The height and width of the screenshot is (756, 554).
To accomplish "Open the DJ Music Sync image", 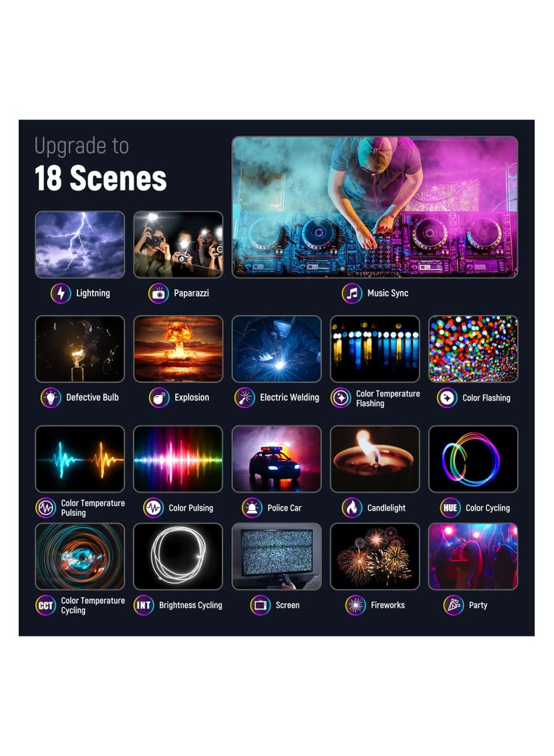I will 375,206.
